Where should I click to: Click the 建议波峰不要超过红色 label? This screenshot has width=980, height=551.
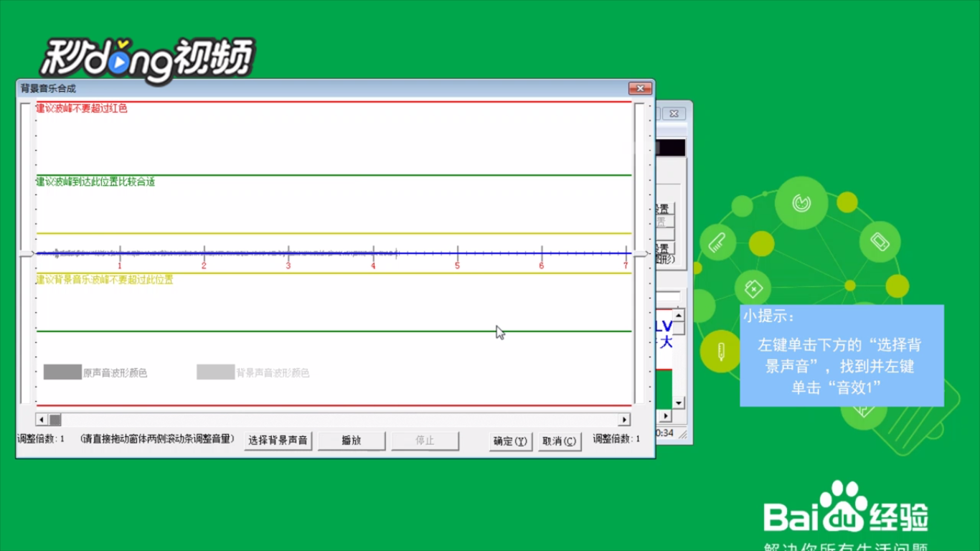82,108
